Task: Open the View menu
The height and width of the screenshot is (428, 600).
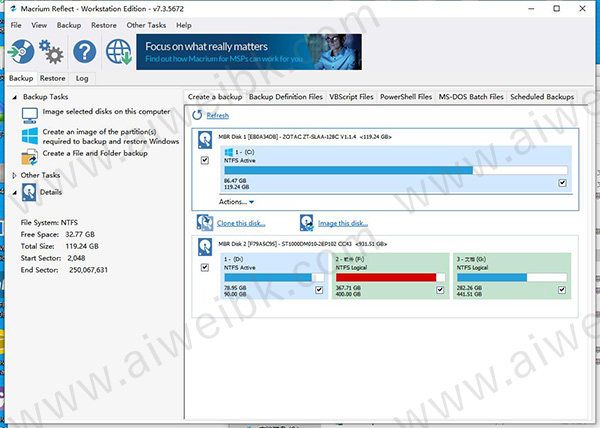Action: (39, 25)
